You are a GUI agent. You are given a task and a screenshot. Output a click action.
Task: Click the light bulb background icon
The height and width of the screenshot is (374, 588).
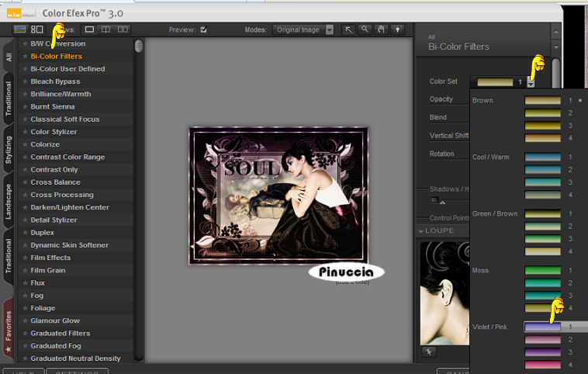[x=397, y=29]
